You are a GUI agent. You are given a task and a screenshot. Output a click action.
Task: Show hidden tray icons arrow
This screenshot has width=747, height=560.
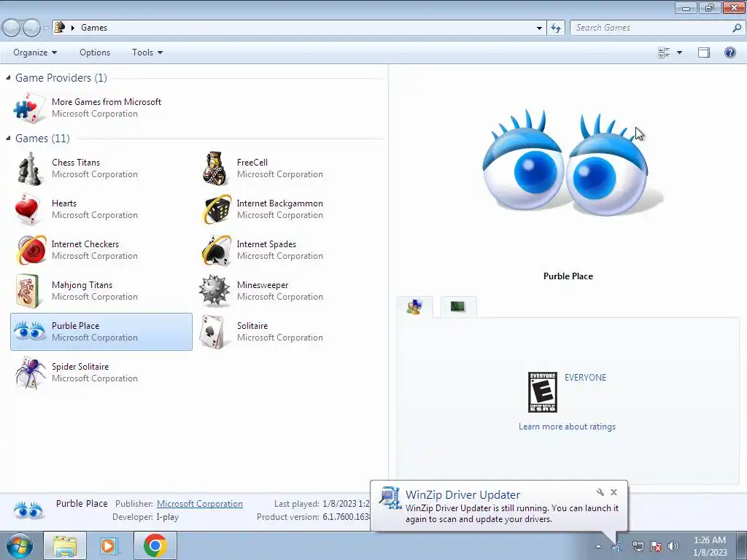[x=598, y=546]
